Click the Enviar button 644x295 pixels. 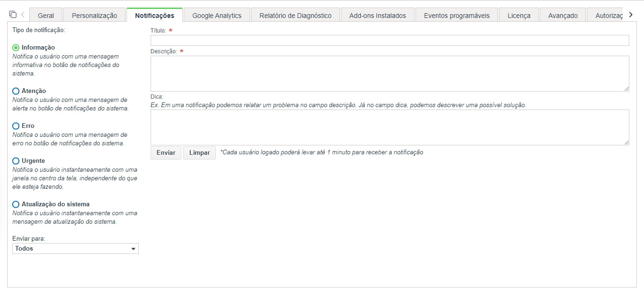[x=166, y=153]
